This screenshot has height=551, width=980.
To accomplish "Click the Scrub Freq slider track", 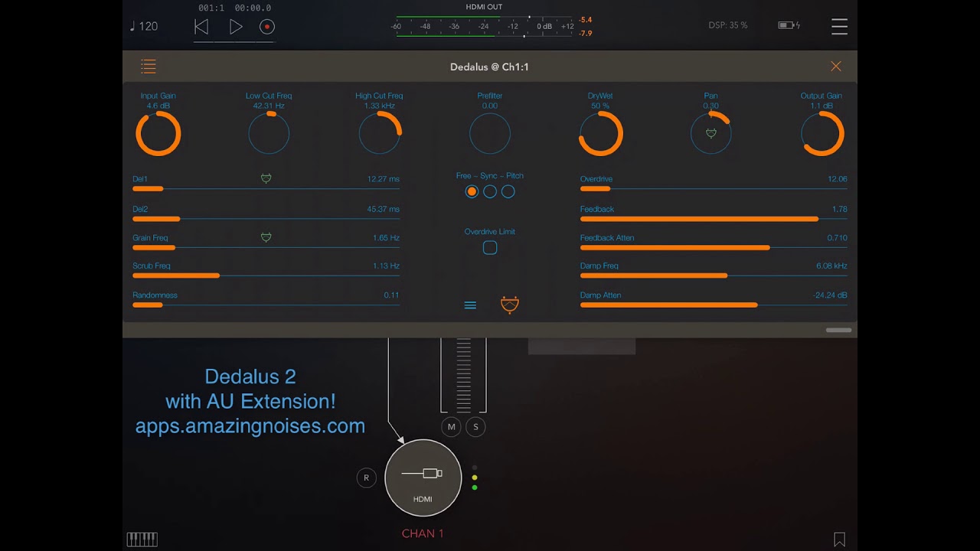I will [266, 275].
